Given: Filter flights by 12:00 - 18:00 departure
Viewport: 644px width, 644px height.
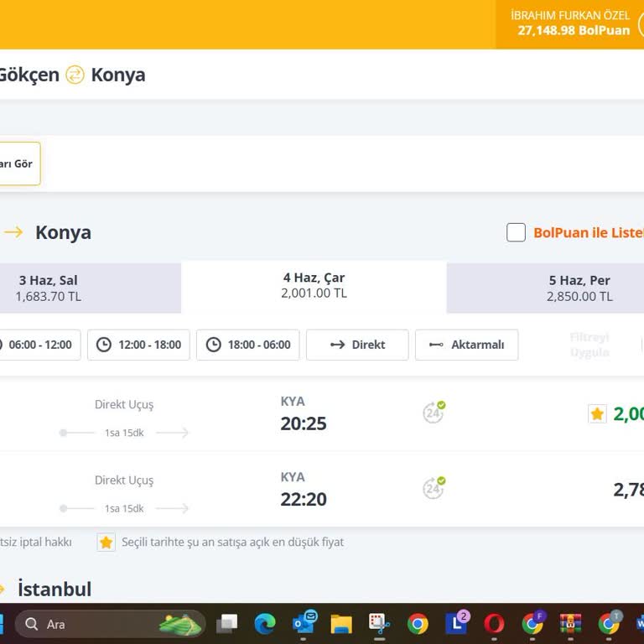Looking at the screenshot, I should 138,345.
